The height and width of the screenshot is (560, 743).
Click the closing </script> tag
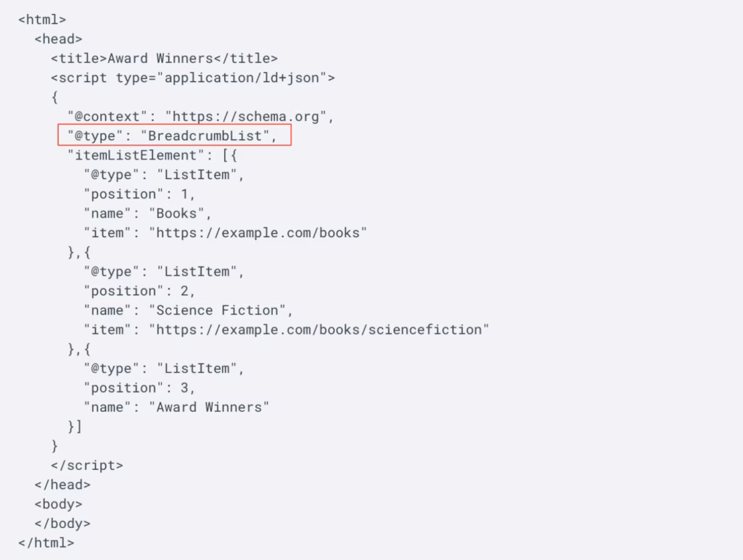click(87, 465)
